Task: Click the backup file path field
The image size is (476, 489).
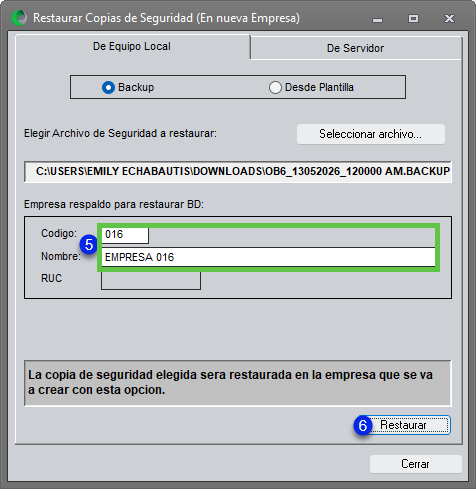Action: click(238, 171)
